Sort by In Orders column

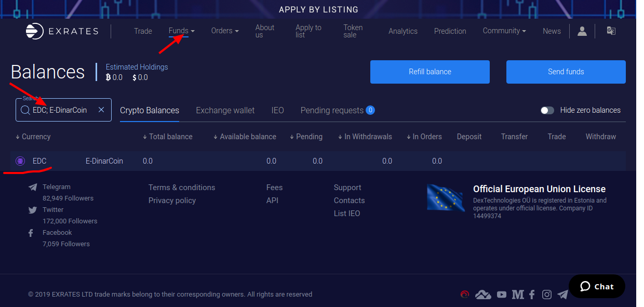point(424,137)
